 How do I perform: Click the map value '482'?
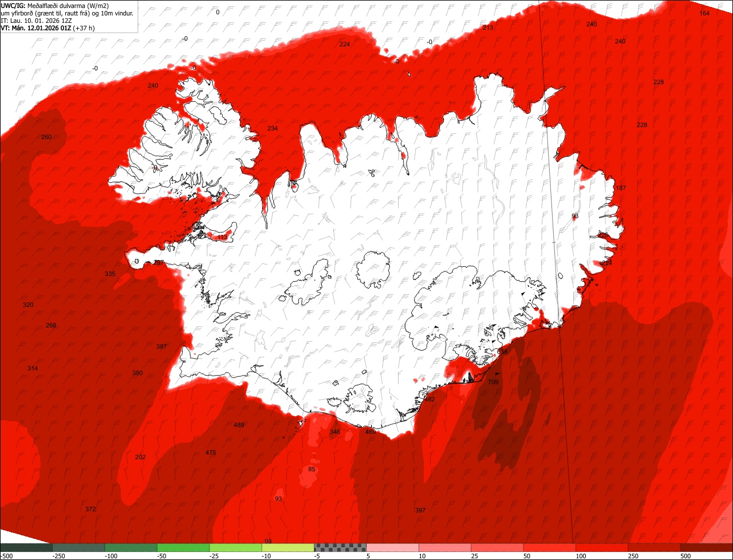point(429,399)
